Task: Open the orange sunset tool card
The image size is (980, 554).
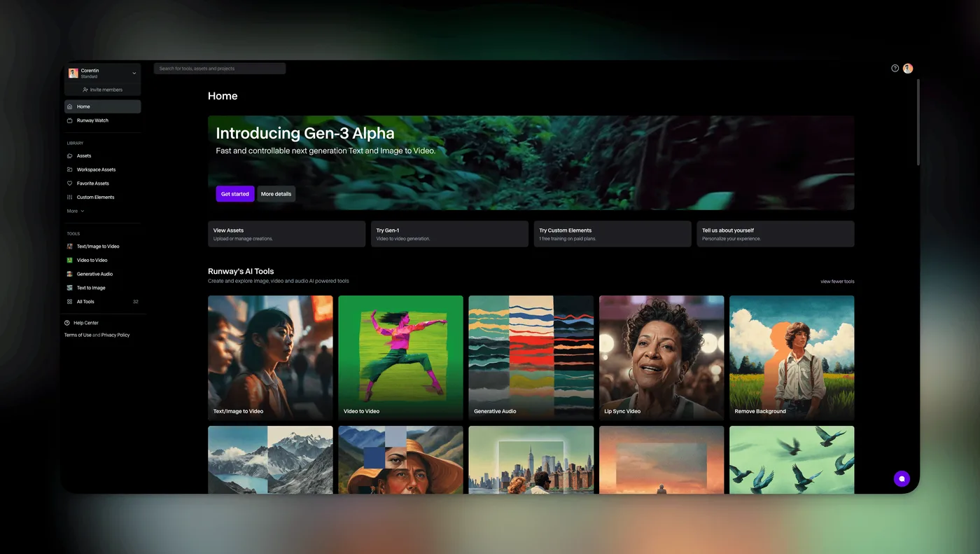Action: point(661,459)
